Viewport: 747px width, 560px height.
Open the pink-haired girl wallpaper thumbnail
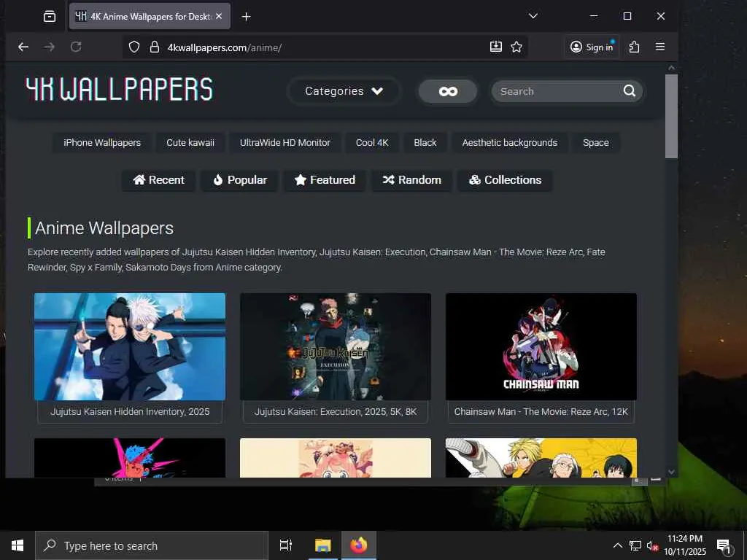pos(336,458)
